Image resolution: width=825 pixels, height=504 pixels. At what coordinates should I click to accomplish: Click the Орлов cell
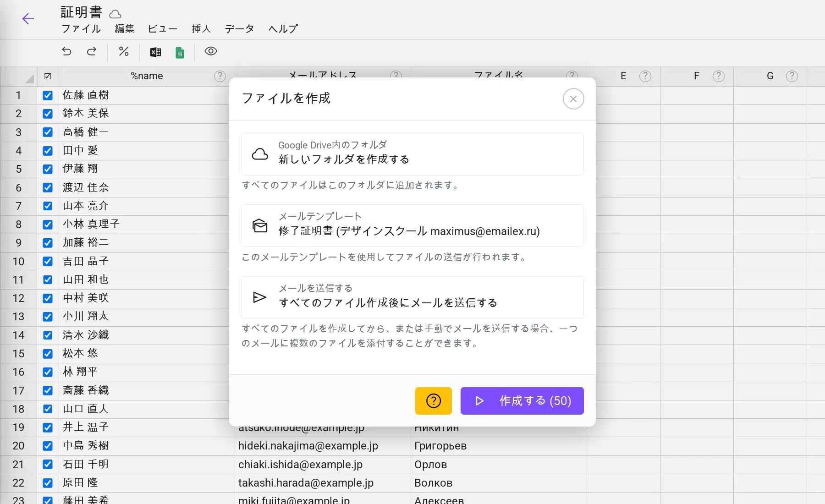[499, 465]
